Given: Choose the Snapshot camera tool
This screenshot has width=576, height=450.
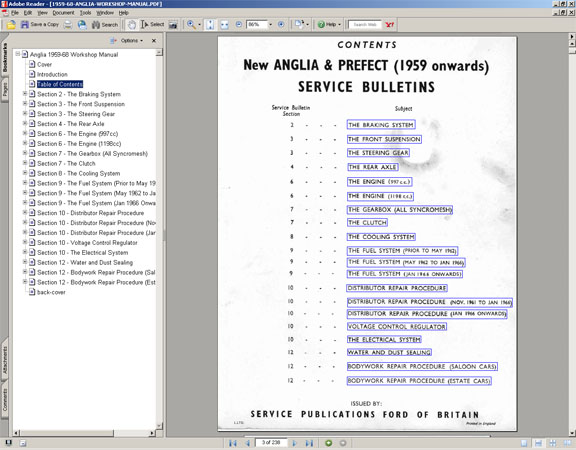Looking at the screenshot, I should (173, 25).
